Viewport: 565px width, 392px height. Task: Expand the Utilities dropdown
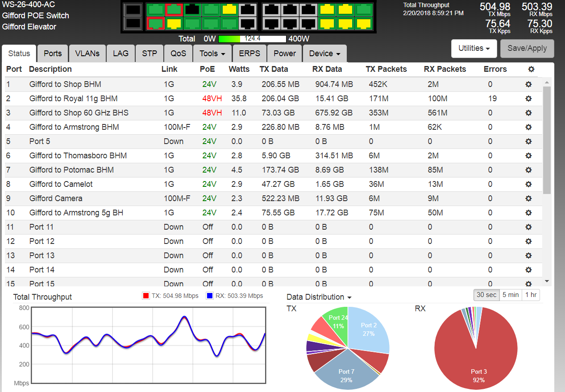click(x=474, y=49)
